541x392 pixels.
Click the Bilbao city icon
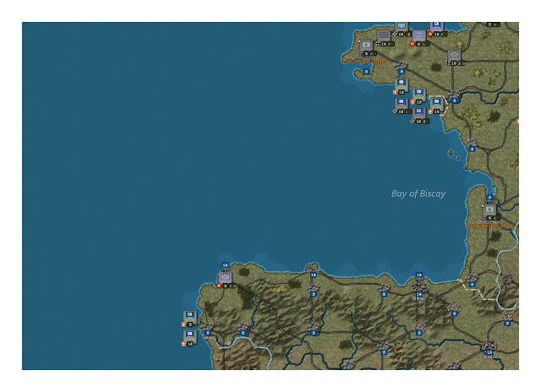419,287
